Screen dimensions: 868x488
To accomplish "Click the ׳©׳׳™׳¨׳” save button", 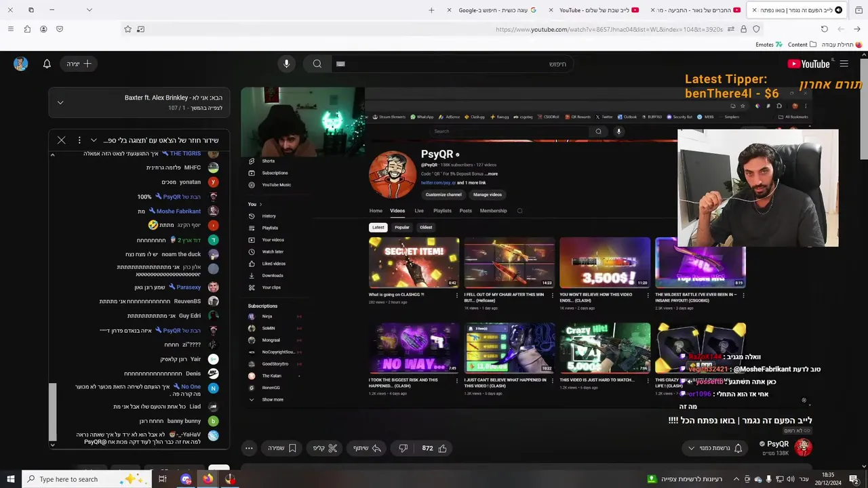I will [x=281, y=448].
